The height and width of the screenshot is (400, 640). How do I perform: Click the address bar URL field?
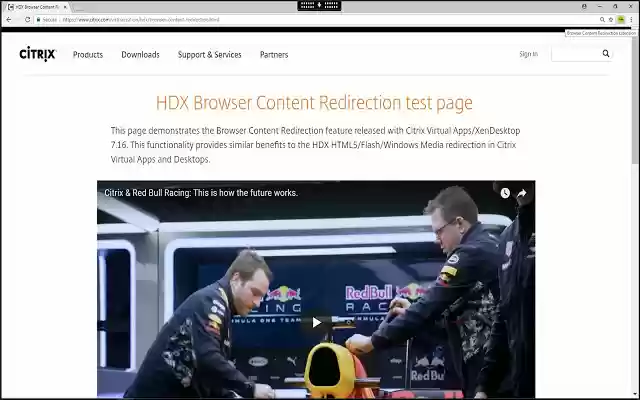318,20
